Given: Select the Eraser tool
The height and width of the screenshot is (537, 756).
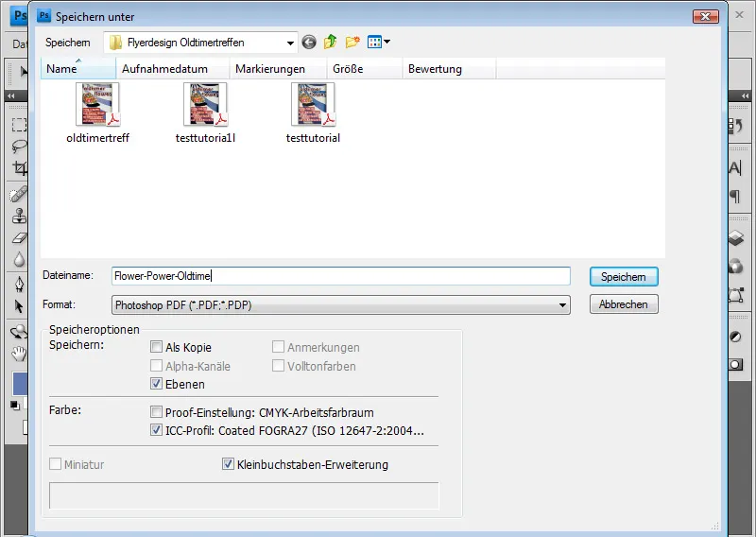Looking at the screenshot, I should coord(19,238).
